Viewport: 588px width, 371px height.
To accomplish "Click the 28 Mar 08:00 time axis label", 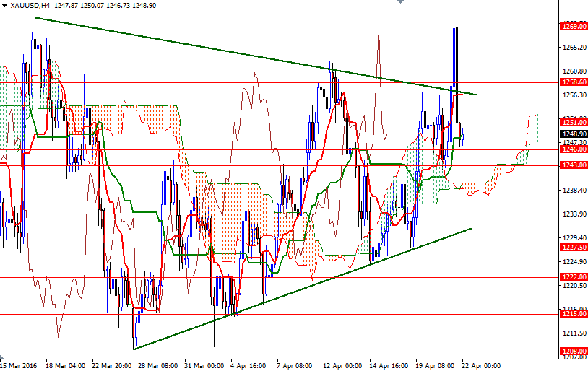I will coord(158,366).
